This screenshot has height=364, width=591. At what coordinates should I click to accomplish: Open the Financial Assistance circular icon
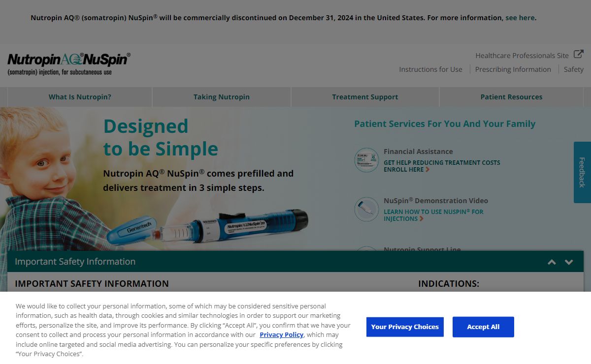(366, 160)
